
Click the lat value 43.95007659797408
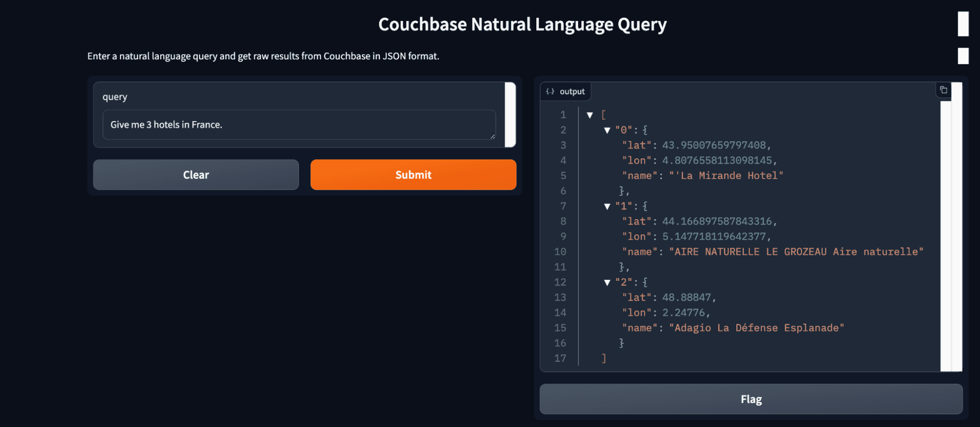click(714, 145)
